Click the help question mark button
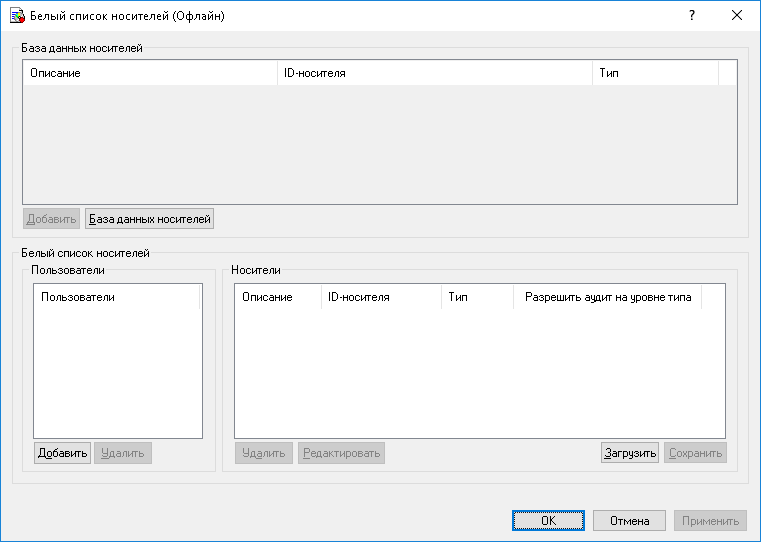The height and width of the screenshot is (542, 761). [691, 16]
